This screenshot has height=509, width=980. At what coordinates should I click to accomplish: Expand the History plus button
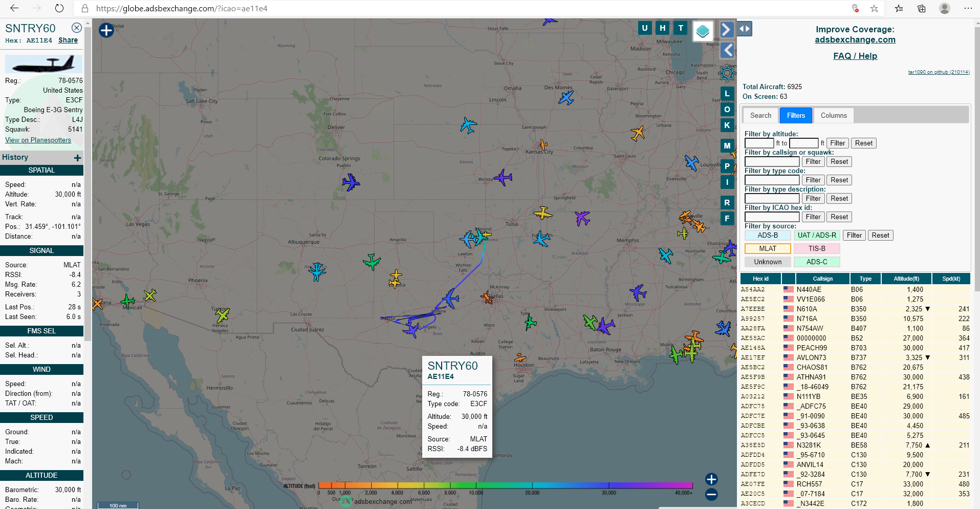78,158
